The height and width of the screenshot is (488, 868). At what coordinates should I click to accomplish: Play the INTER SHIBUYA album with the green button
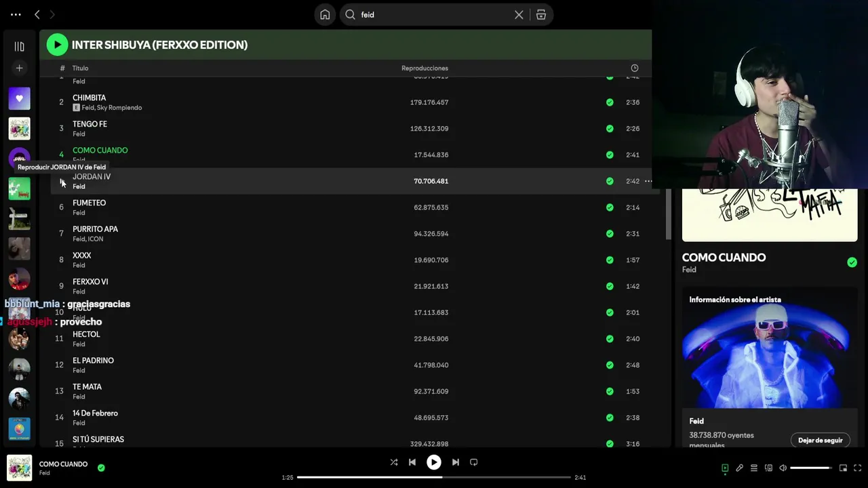pos(57,45)
